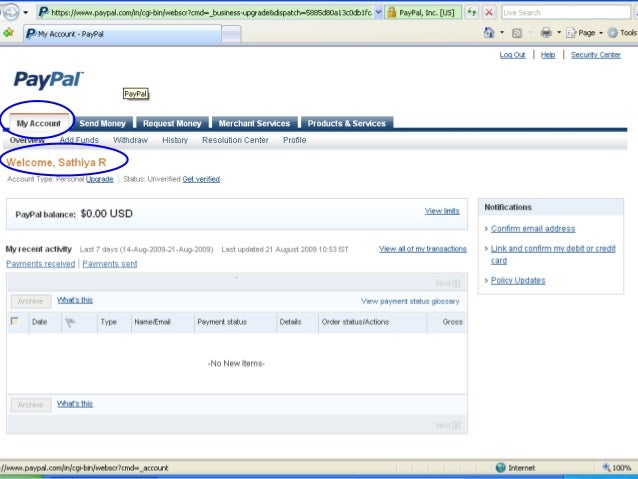Click the URL address bar field
The image size is (638, 479).
(x=211, y=13)
